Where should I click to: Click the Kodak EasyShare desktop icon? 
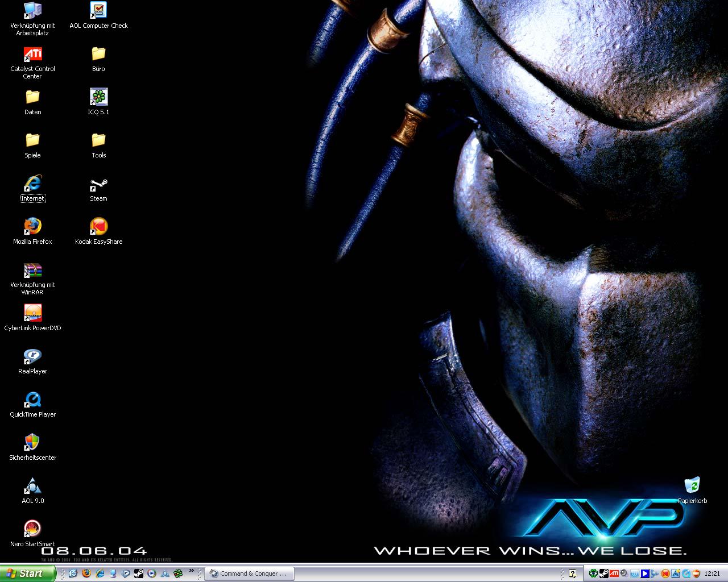coord(98,227)
